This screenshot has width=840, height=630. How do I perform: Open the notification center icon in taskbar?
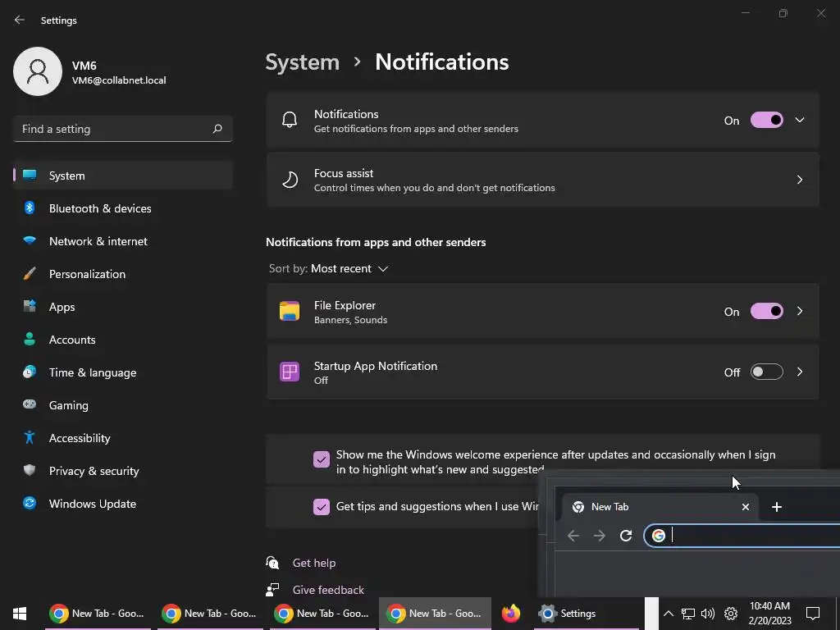coord(813,614)
